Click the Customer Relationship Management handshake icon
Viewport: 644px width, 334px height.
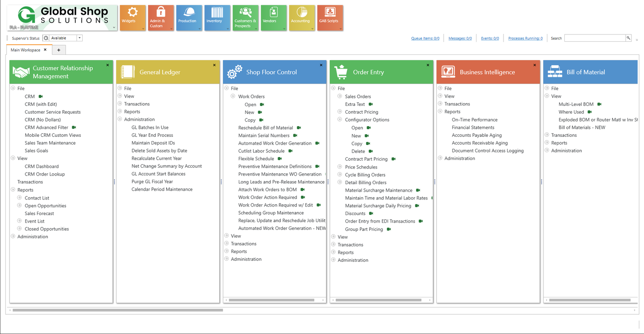point(21,72)
